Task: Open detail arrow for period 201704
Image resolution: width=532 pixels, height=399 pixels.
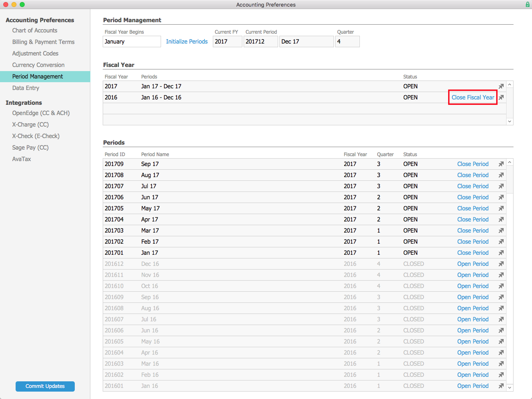Action: (x=501, y=219)
